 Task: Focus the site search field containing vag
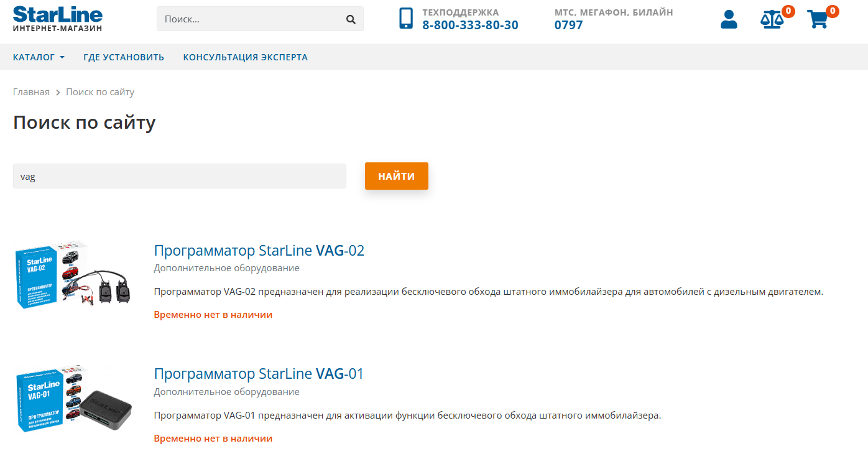(179, 176)
